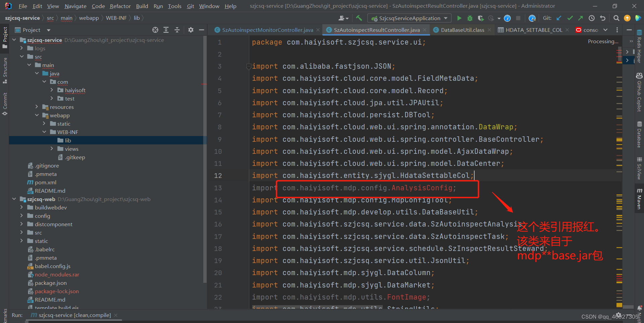The width and height of the screenshot is (644, 323).
Task: Click the Git update project arrow icon
Action: pyautogui.click(x=559, y=18)
